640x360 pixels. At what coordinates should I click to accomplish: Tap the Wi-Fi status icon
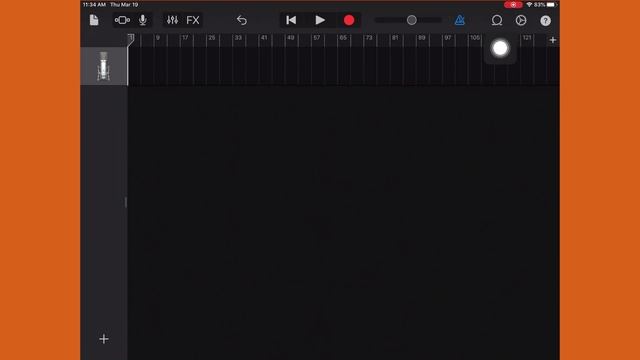coord(529,5)
